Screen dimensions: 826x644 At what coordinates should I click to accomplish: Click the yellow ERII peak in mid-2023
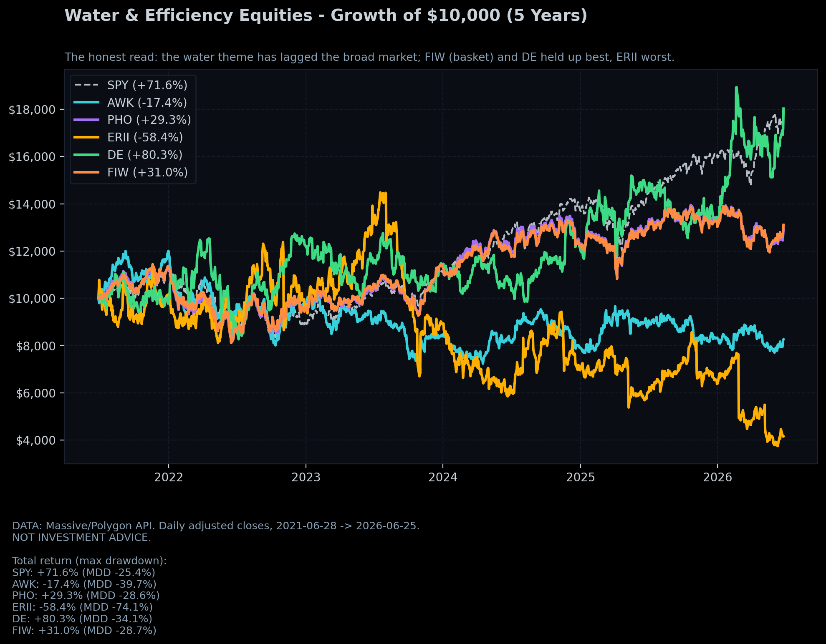coord(381,193)
